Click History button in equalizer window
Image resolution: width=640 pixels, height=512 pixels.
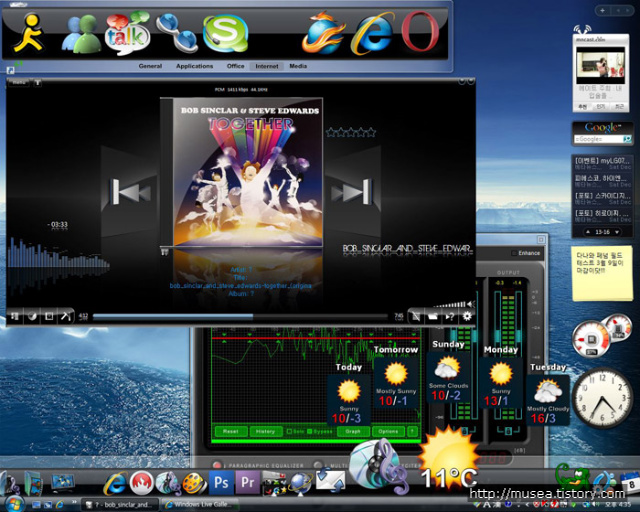point(265,431)
